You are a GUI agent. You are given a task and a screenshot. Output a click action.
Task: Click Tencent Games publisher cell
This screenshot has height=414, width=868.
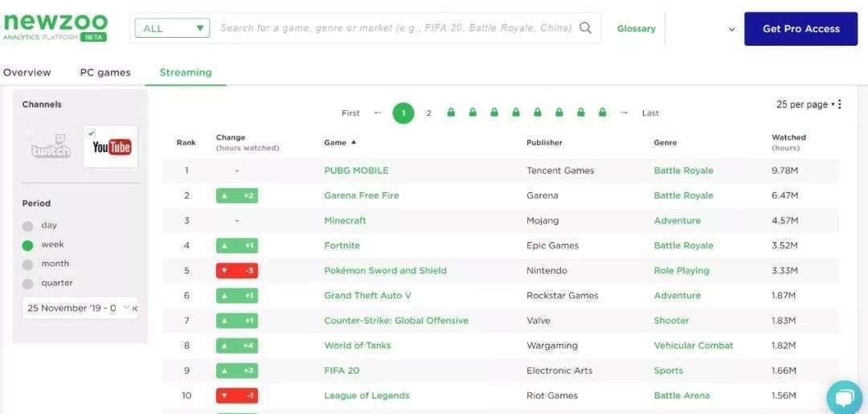tap(560, 170)
